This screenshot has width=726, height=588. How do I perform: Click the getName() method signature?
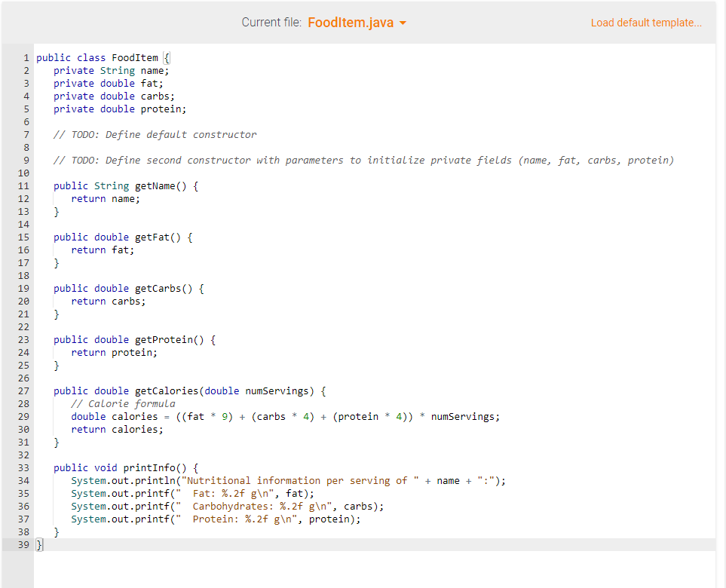pos(126,186)
